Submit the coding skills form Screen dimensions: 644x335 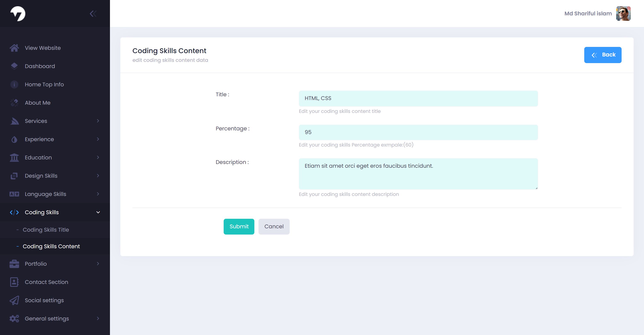pyautogui.click(x=239, y=227)
